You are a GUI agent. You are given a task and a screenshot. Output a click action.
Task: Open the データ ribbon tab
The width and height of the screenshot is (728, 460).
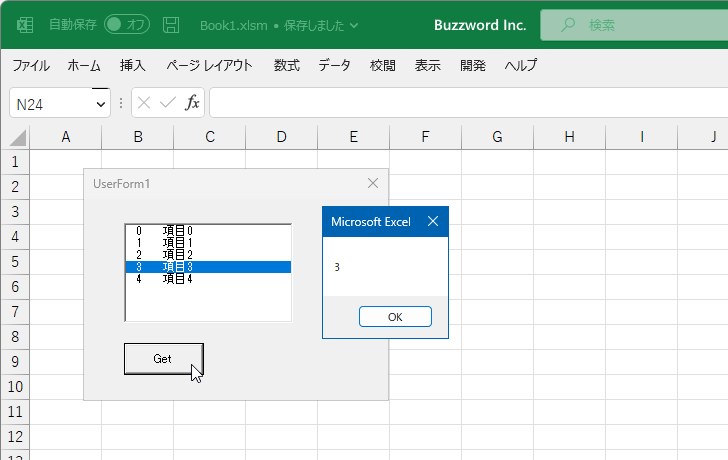tap(334, 65)
